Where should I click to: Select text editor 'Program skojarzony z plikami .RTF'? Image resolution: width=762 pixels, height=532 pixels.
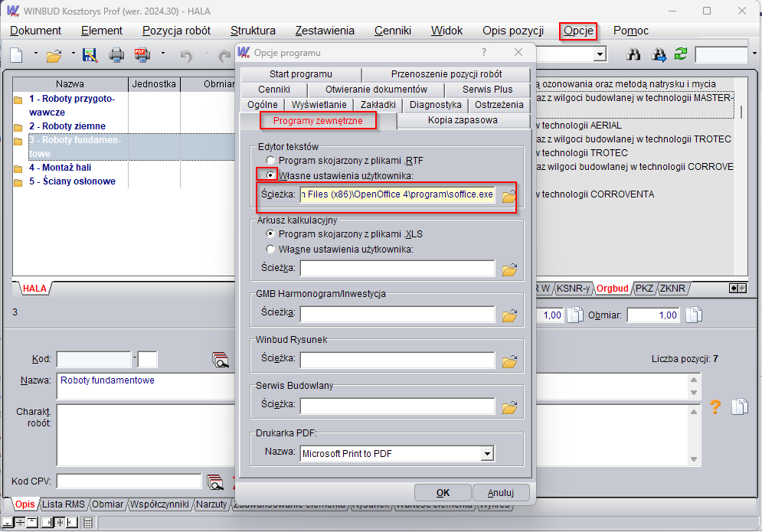[270, 160]
